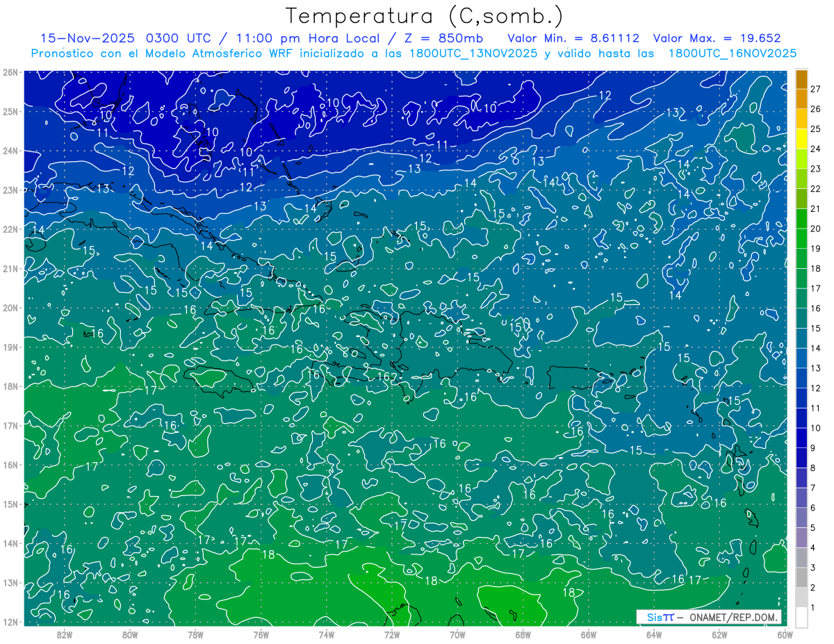Click the 70W longitude axis label
Screen dimensions: 834x644
457,634
